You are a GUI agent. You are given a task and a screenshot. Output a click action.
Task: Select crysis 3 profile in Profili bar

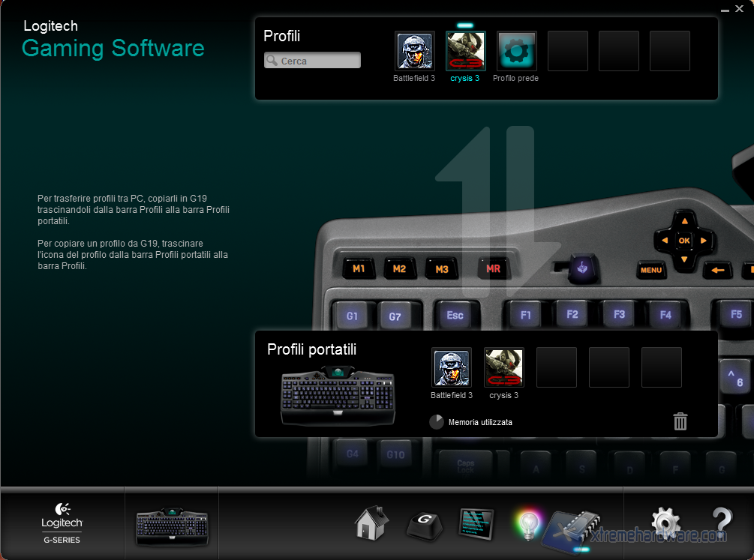[465, 51]
